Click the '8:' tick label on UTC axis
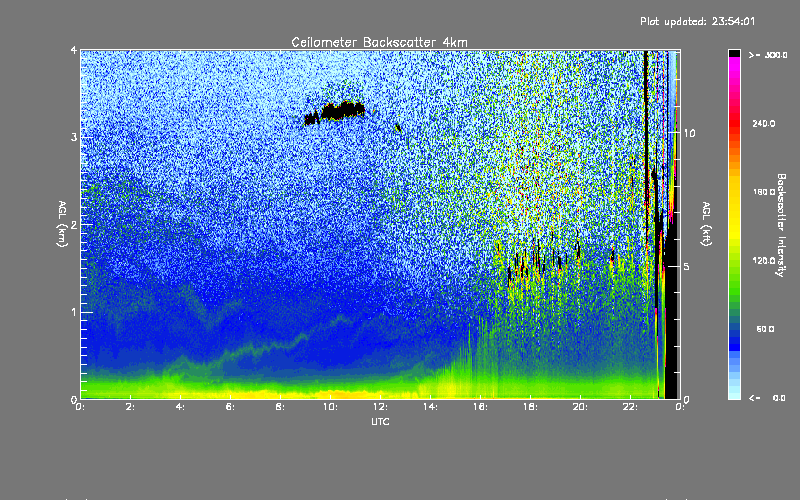The height and width of the screenshot is (500, 800). tap(281, 407)
